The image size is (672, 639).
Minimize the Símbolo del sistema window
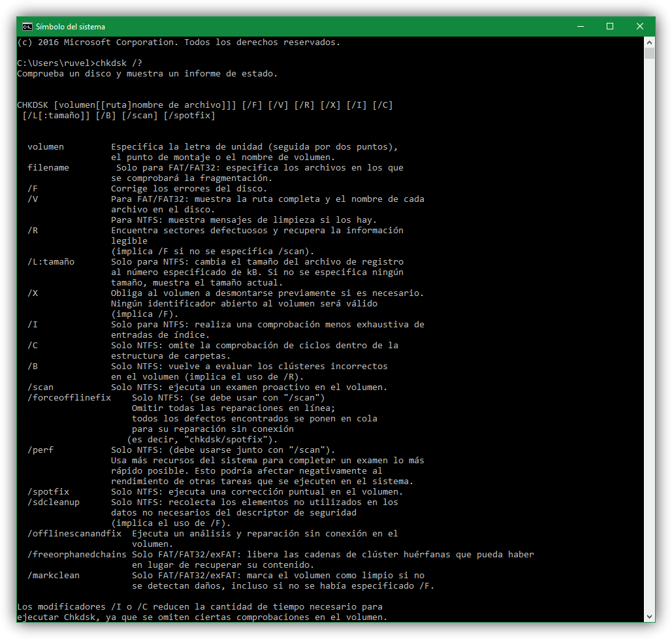pos(581,27)
